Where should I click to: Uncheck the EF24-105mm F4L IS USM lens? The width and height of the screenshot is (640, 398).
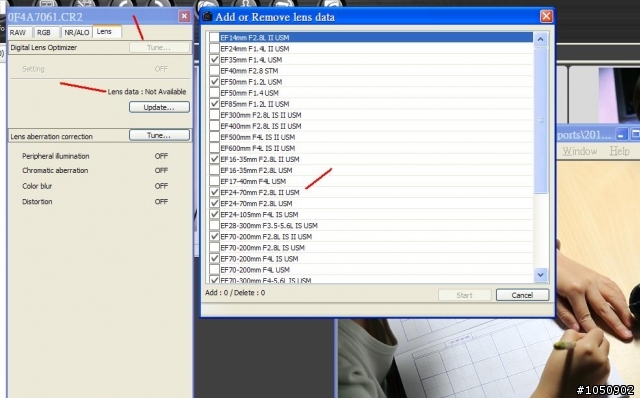214,214
